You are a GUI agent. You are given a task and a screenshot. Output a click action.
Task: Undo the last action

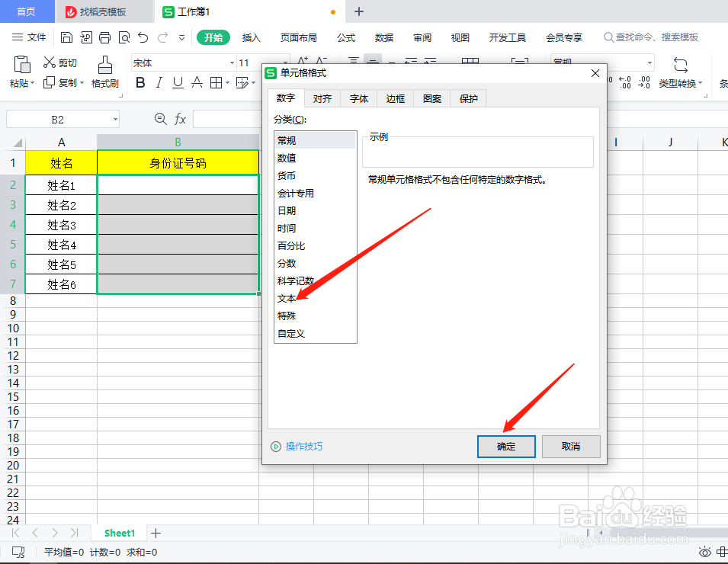pyautogui.click(x=142, y=37)
